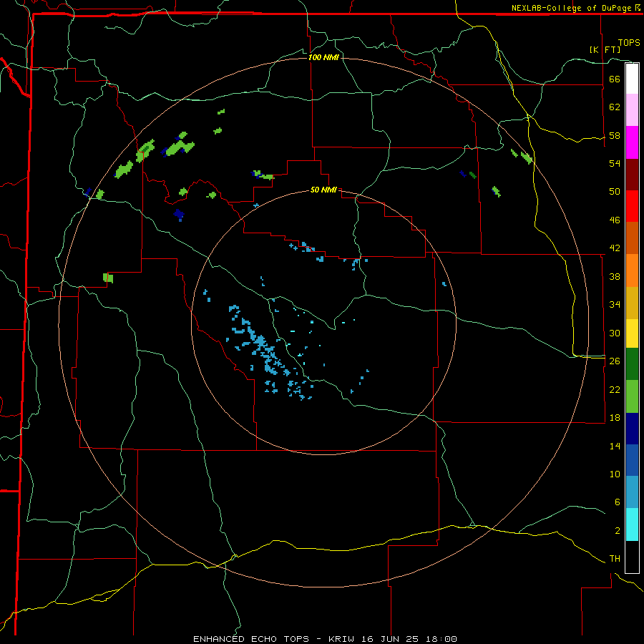Click the legend label 'TH'
644x644 pixels.
(x=615, y=559)
